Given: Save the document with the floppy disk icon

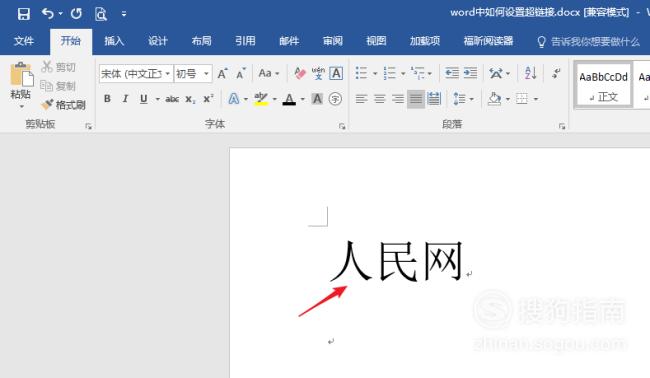Looking at the screenshot, I should point(24,14).
